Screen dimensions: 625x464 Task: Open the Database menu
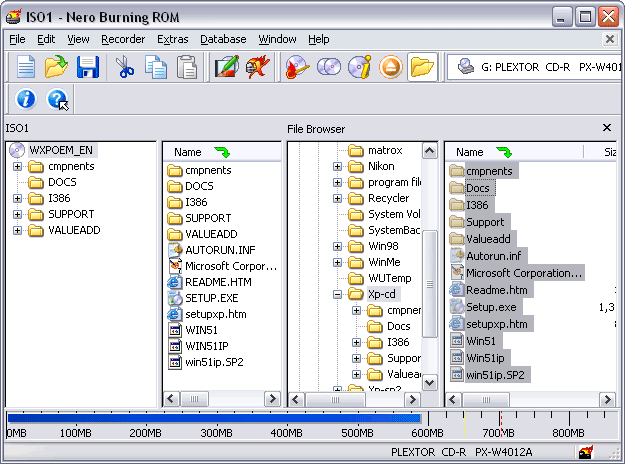pos(223,39)
